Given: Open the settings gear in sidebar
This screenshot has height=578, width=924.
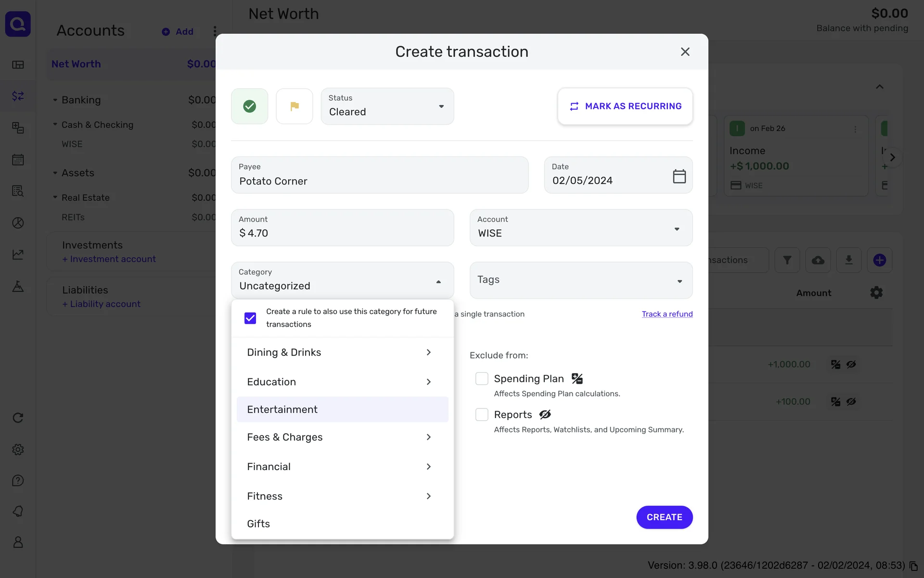Looking at the screenshot, I should coord(18,449).
